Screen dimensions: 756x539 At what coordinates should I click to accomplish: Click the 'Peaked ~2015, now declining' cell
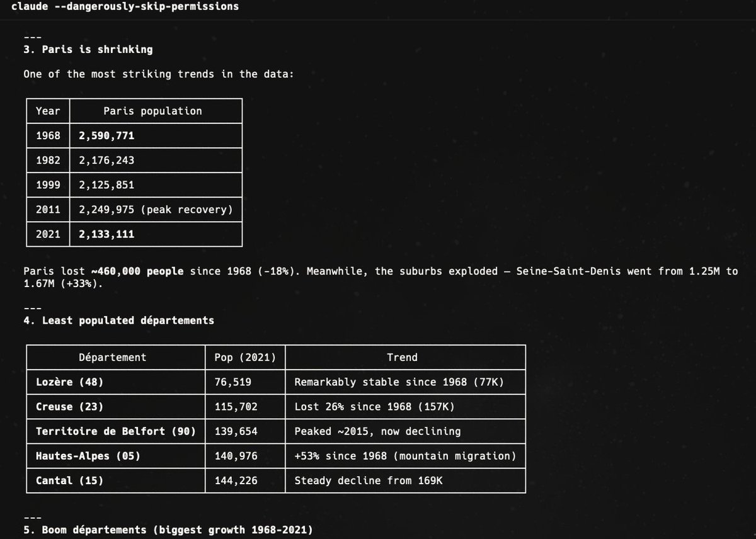point(377,431)
